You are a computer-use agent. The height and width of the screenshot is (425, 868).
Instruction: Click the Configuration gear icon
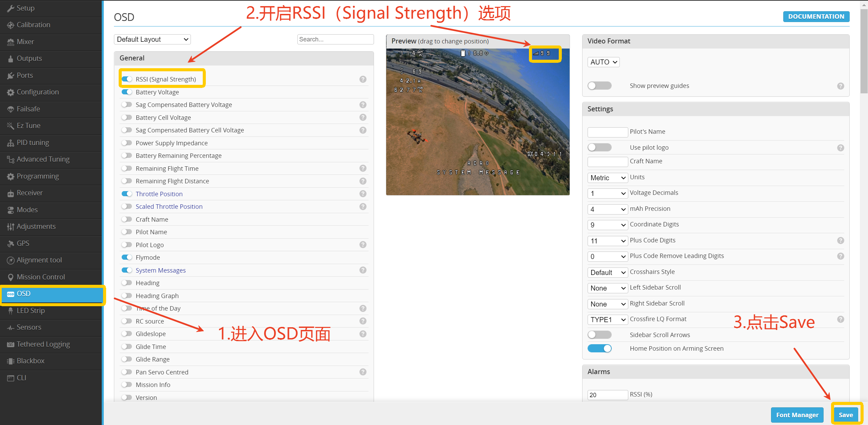click(11, 92)
